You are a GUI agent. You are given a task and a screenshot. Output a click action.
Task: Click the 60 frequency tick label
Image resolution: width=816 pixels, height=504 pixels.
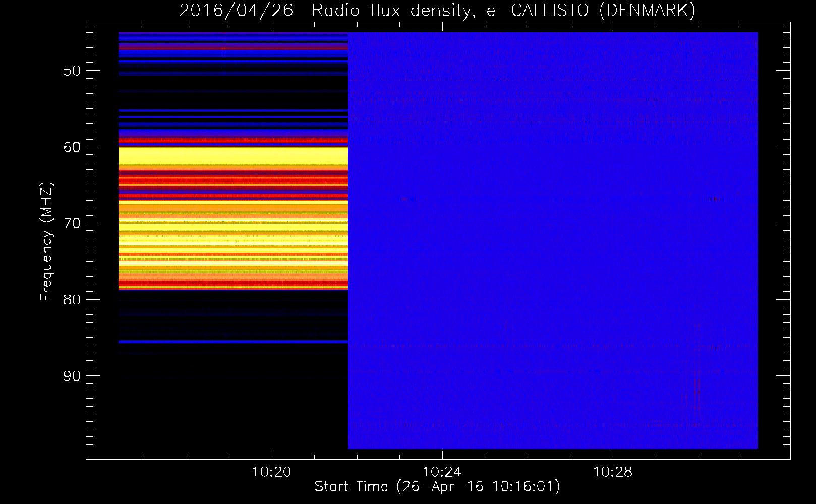pos(72,147)
